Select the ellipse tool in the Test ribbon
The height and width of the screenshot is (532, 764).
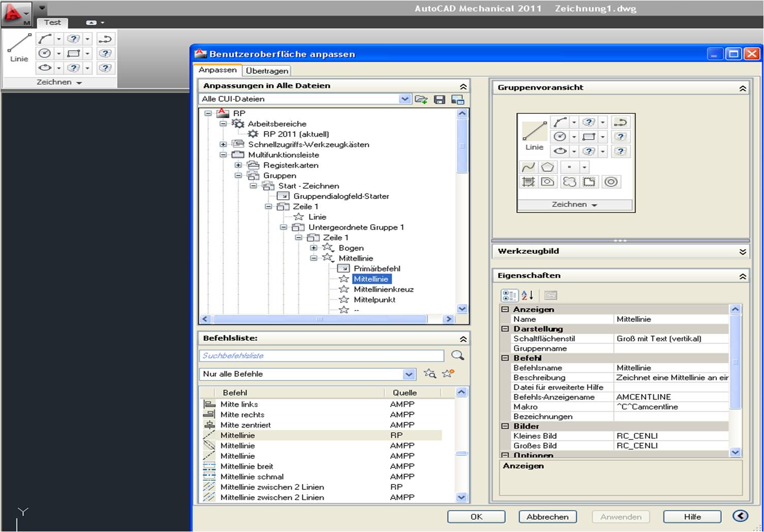[45, 68]
